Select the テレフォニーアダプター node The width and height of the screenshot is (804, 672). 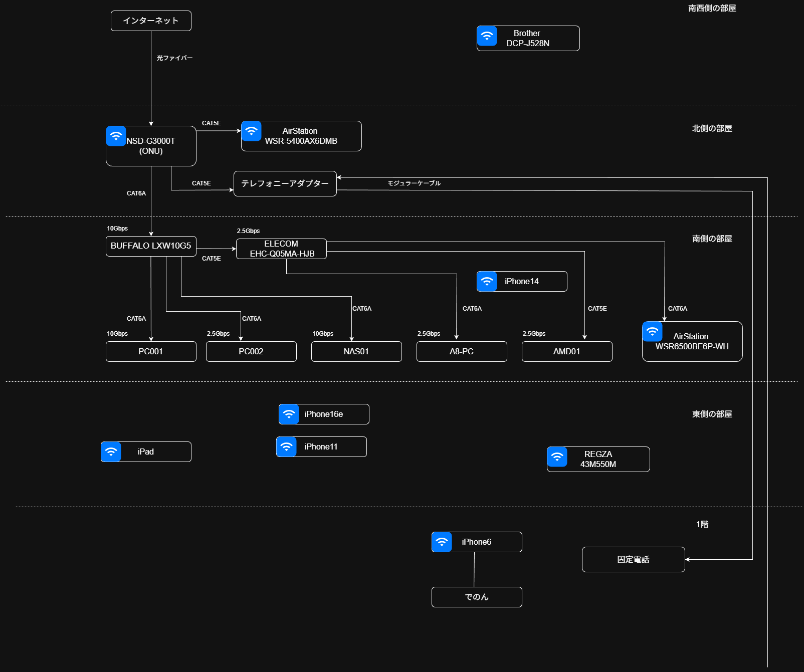click(285, 183)
